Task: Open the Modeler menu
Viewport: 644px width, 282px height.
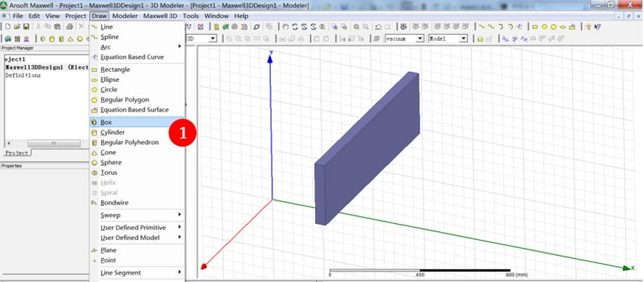Action: coord(125,16)
